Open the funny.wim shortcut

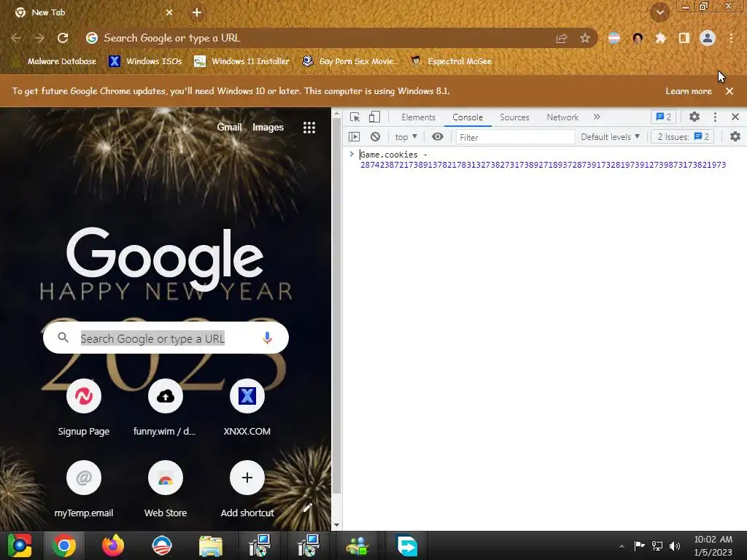(x=165, y=408)
